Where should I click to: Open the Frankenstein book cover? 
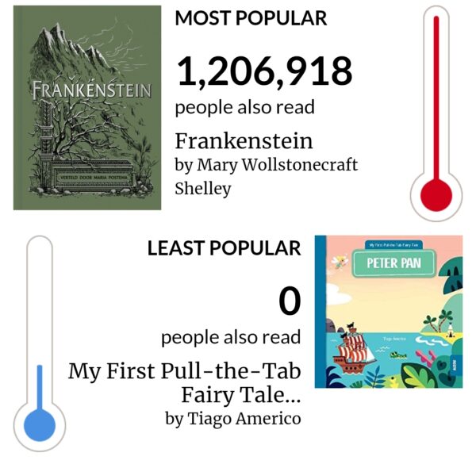coord(87,108)
